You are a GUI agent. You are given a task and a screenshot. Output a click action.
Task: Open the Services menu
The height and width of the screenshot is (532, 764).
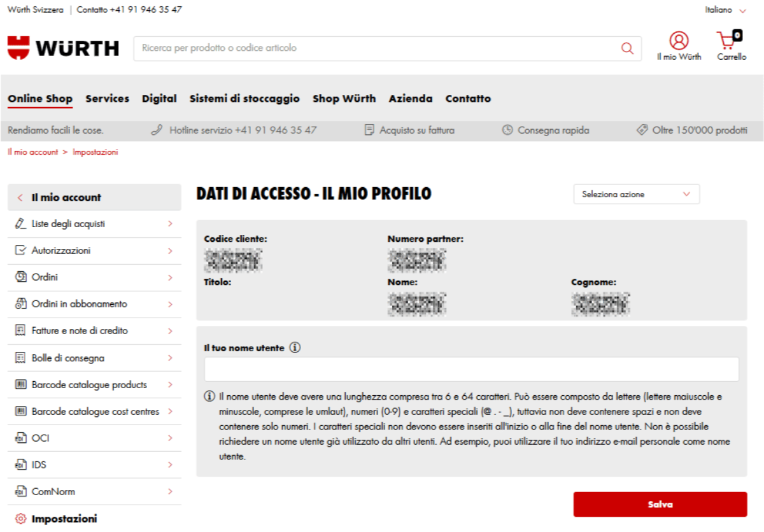(108, 99)
